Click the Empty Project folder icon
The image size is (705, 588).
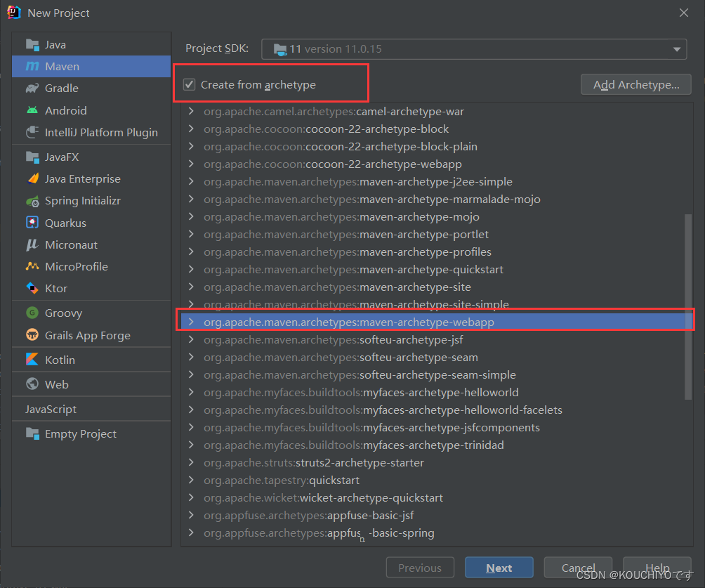click(32, 433)
